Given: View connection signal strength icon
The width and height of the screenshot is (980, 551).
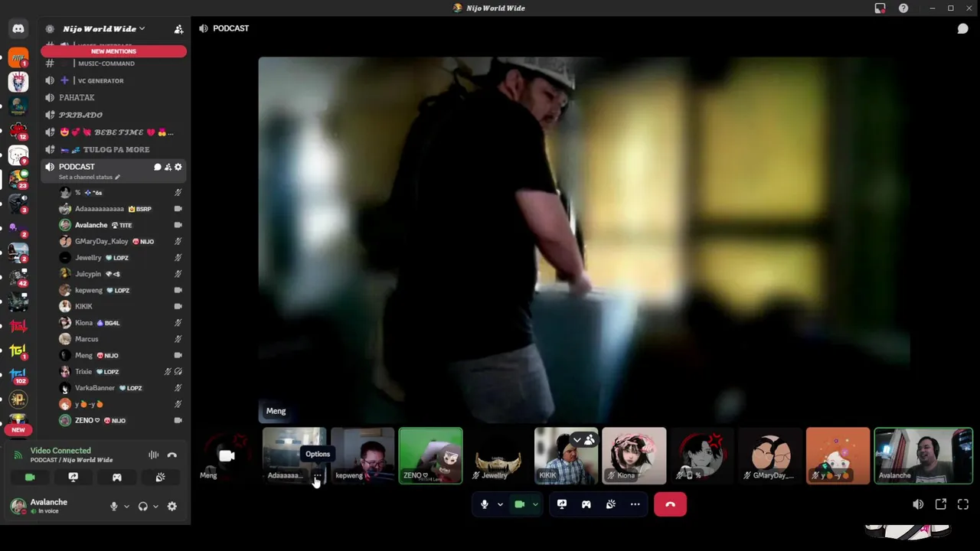Looking at the screenshot, I should (x=18, y=455).
